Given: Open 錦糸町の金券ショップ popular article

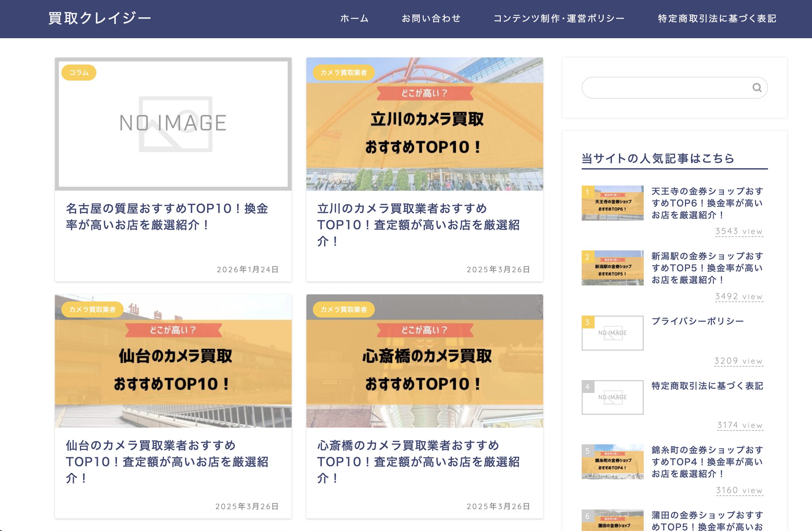Looking at the screenshot, I should coord(707,461).
